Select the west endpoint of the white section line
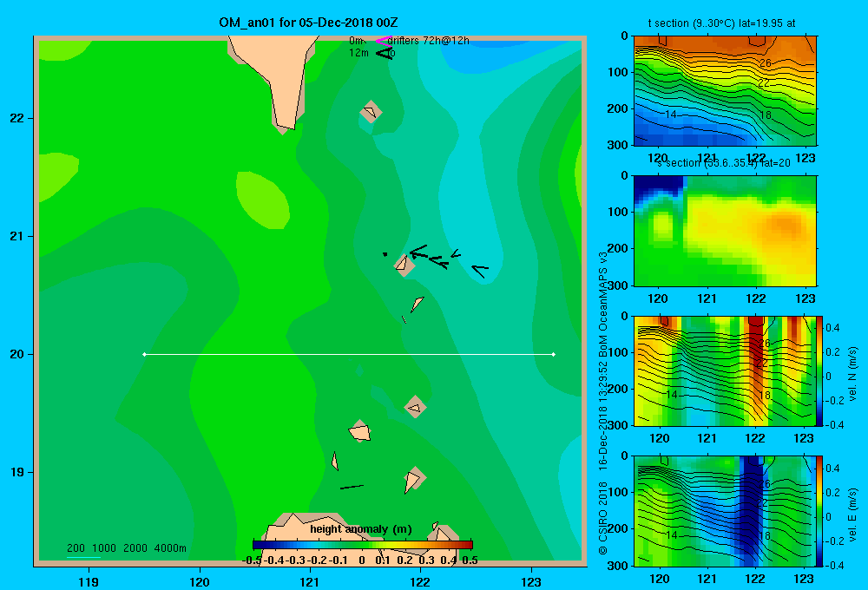 click(144, 354)
